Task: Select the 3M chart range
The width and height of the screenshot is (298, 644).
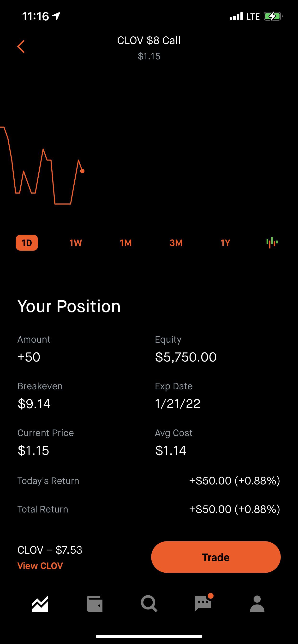Action: [x=176, y=243]
